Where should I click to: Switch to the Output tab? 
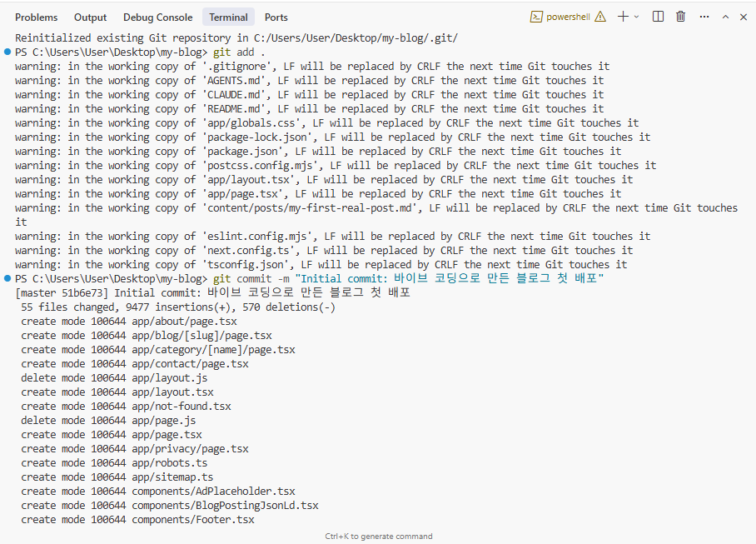[x=90, y=17]
